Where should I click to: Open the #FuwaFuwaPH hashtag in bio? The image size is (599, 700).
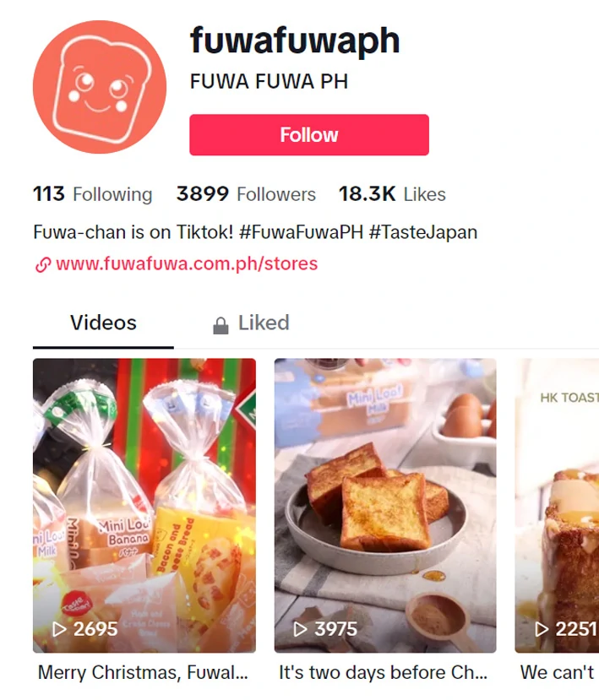[x=301, y=232]
